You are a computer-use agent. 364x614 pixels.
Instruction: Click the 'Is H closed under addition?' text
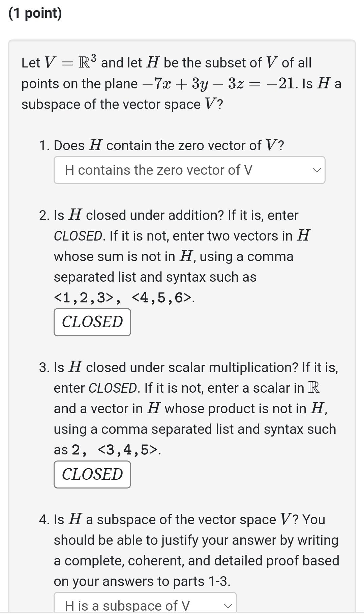pyautogui.click(x=175, y=215)
